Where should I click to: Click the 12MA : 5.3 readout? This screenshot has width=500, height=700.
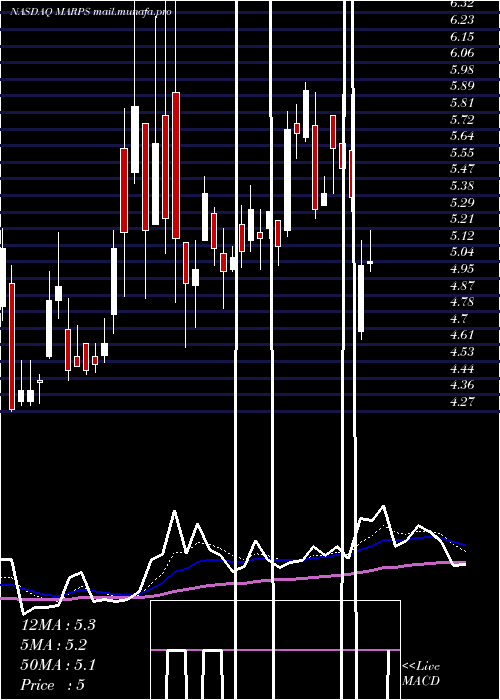click(58, 625)
